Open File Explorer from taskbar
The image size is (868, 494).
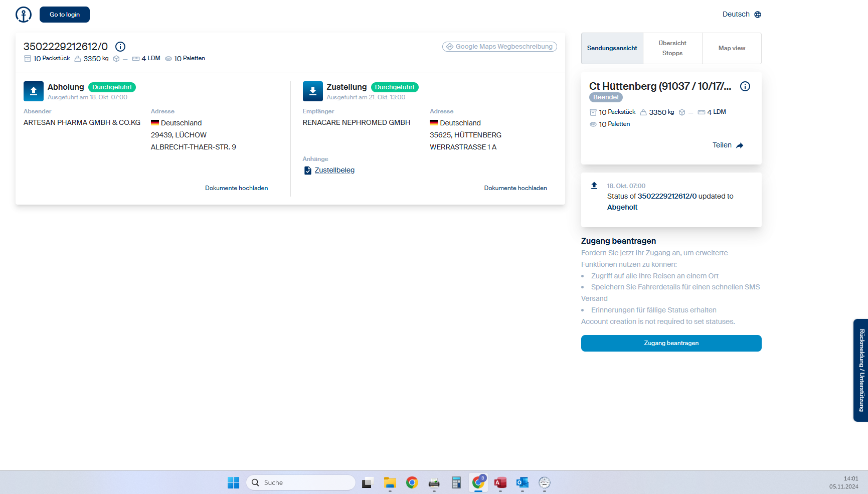[x=390, y=482]
